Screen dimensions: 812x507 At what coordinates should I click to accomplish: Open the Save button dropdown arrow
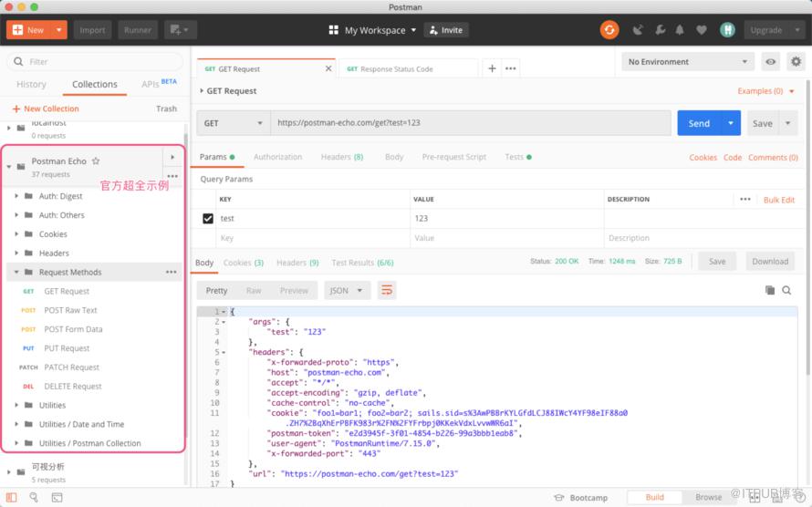(x=787, y=123)
